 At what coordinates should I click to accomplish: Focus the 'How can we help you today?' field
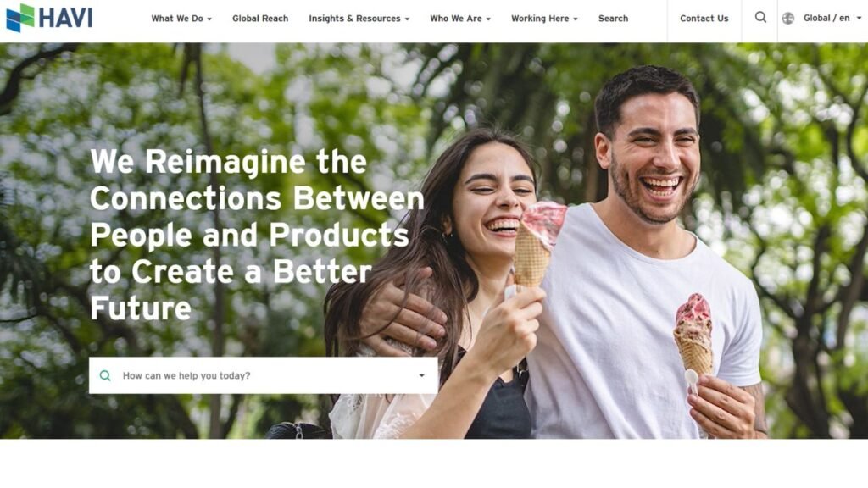(x=264, y=375)
